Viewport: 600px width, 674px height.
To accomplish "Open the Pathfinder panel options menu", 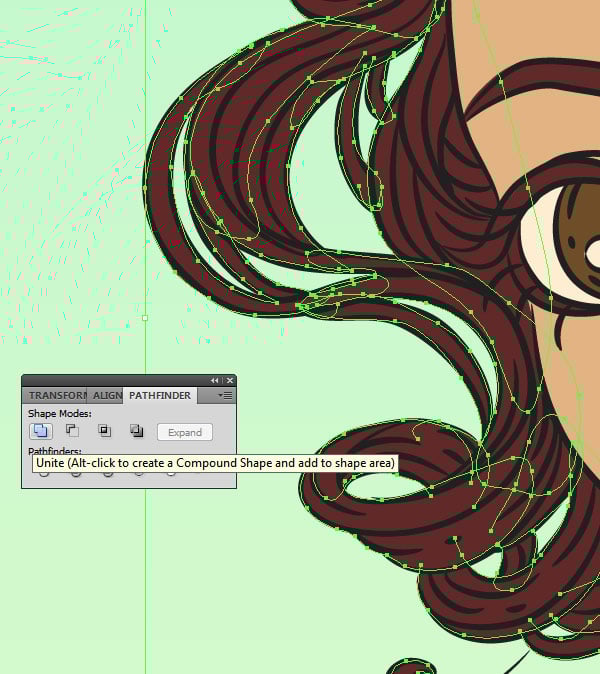I will tap(225, 395).
